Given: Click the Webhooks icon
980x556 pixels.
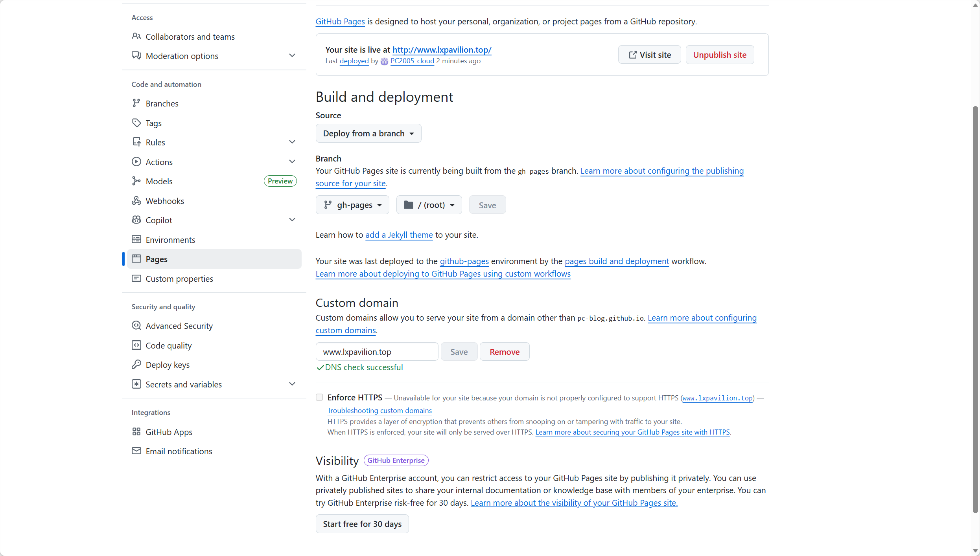Looking at the screenshot, I should [136, 201].
